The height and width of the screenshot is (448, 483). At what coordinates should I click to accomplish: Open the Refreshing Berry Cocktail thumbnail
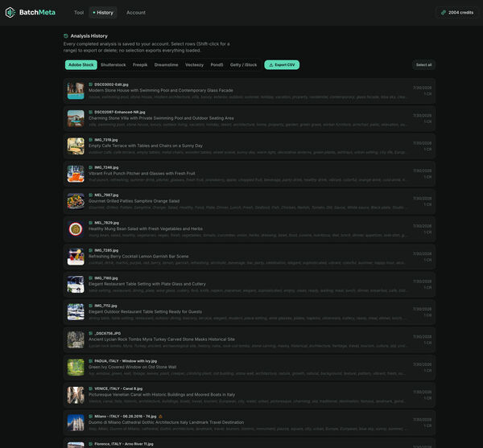76,257
